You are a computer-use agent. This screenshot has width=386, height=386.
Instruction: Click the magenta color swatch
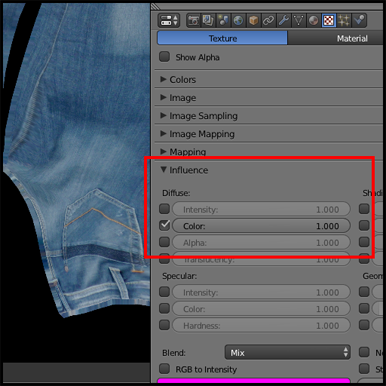tap(253, 381)
